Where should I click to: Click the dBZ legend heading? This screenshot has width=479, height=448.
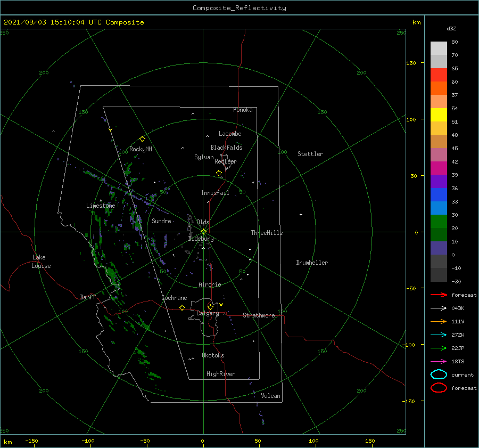click(451, 28)
